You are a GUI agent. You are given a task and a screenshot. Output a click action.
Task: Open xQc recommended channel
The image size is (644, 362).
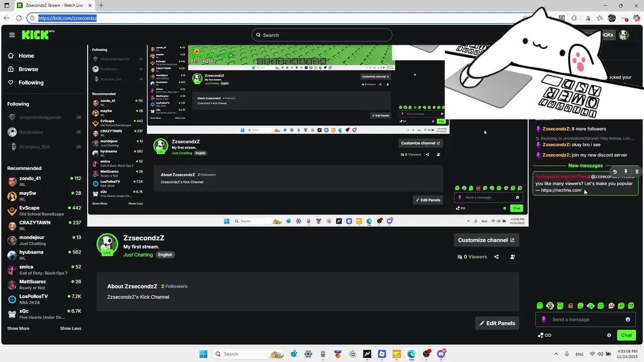[44, 314]
